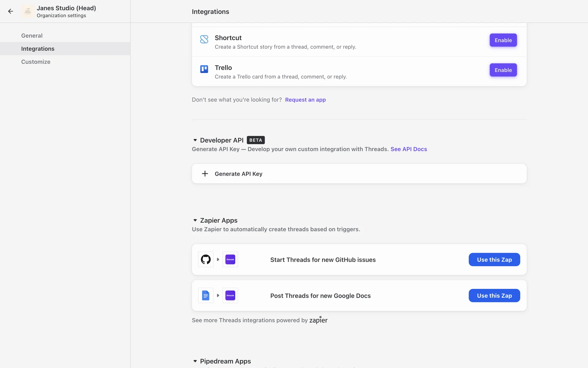Click the GitHub icon in first Zap

(x=206, y=259)
